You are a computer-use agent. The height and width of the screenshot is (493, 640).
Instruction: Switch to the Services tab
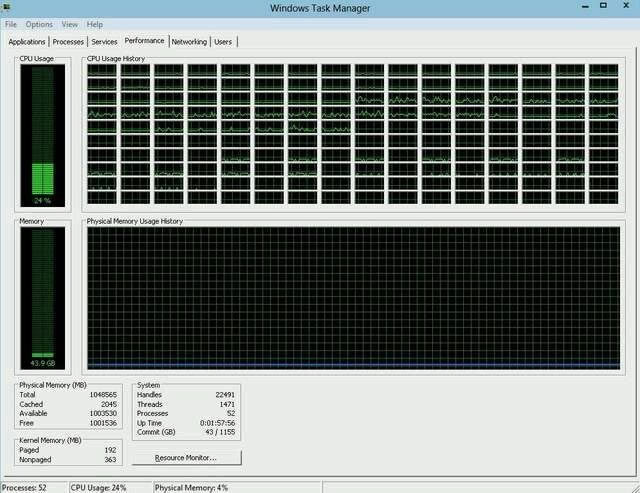tap(104, 42)
